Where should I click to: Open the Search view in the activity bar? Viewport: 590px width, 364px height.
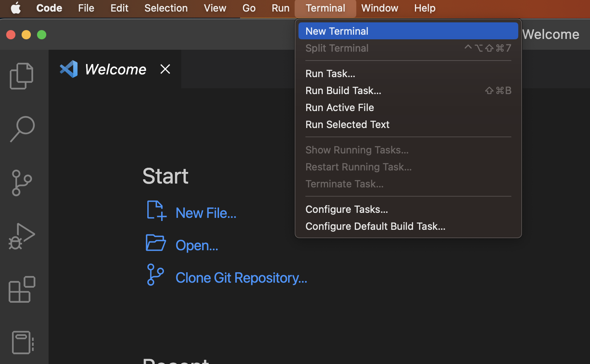pos(22,129)
